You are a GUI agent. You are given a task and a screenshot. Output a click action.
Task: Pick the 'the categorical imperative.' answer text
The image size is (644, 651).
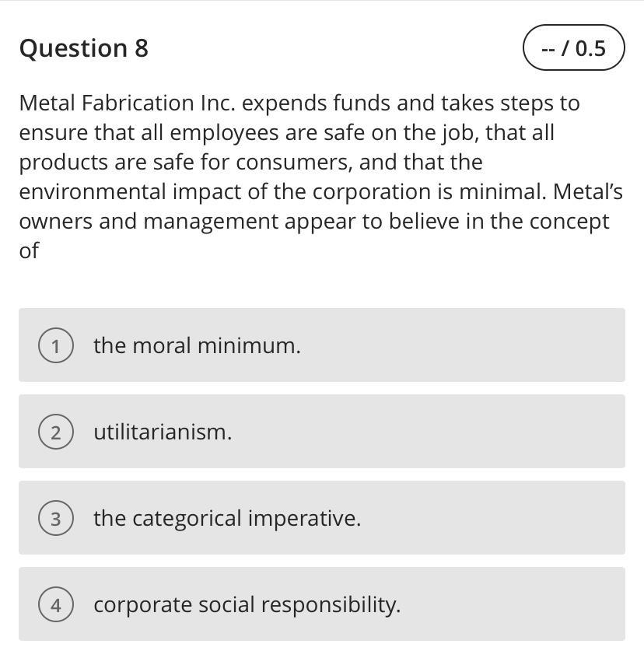point(227,519)
